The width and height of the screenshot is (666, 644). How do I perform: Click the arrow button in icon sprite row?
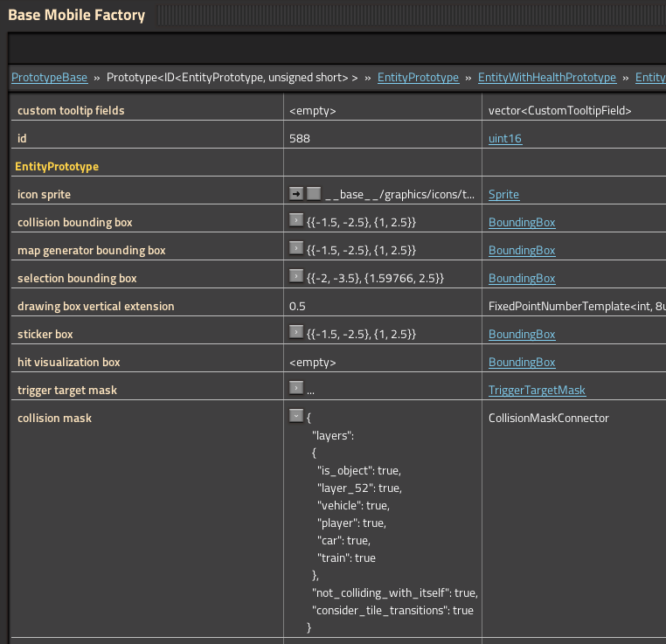click(x=296, y=194)
